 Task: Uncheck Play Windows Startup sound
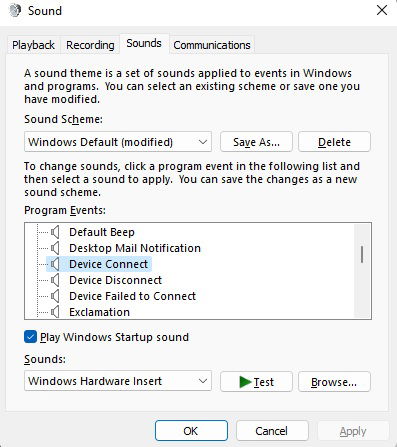click(30, 337)
